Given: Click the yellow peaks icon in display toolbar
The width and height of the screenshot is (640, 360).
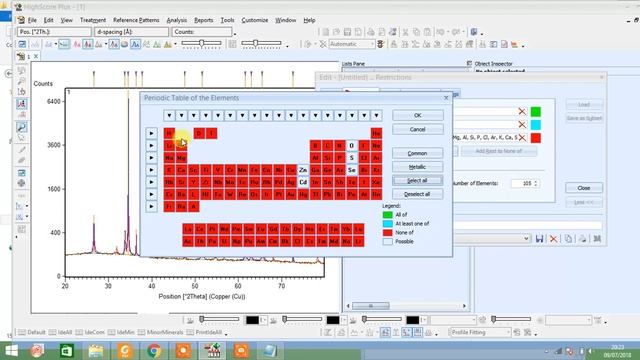Looking at the screenshot, I should pyautogui.click(x=167, y=44).
